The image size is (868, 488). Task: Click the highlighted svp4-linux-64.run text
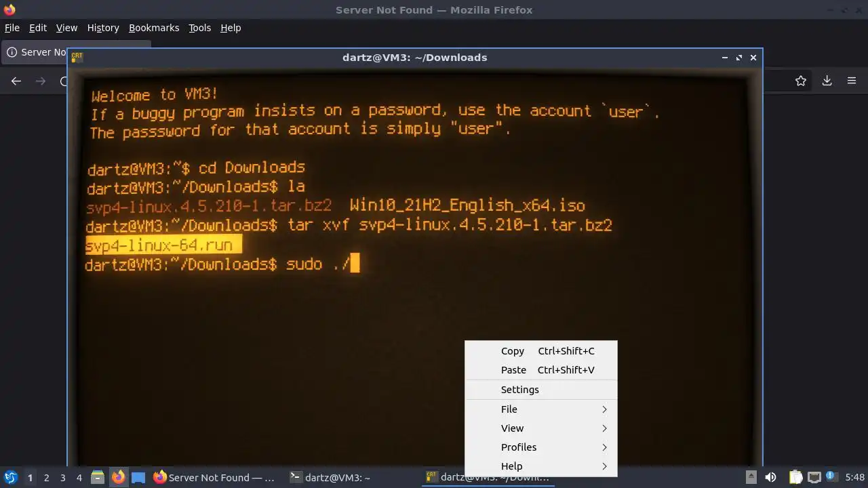click(163, 245)
